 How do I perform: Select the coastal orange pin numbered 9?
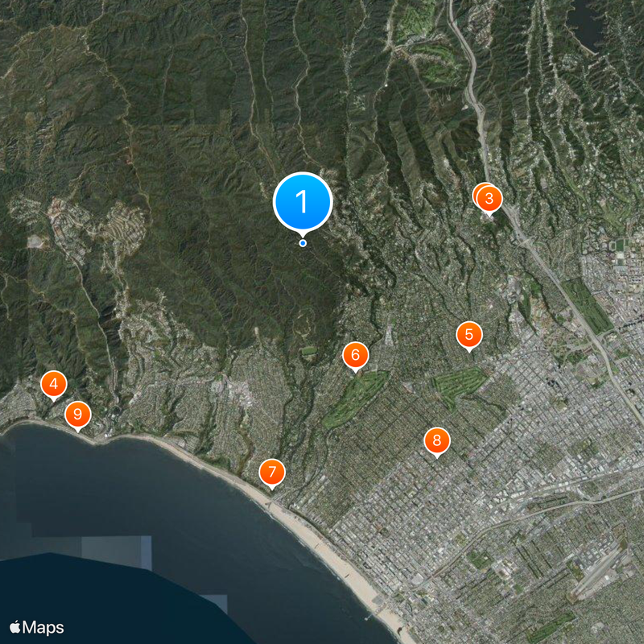tap(77, 415)
